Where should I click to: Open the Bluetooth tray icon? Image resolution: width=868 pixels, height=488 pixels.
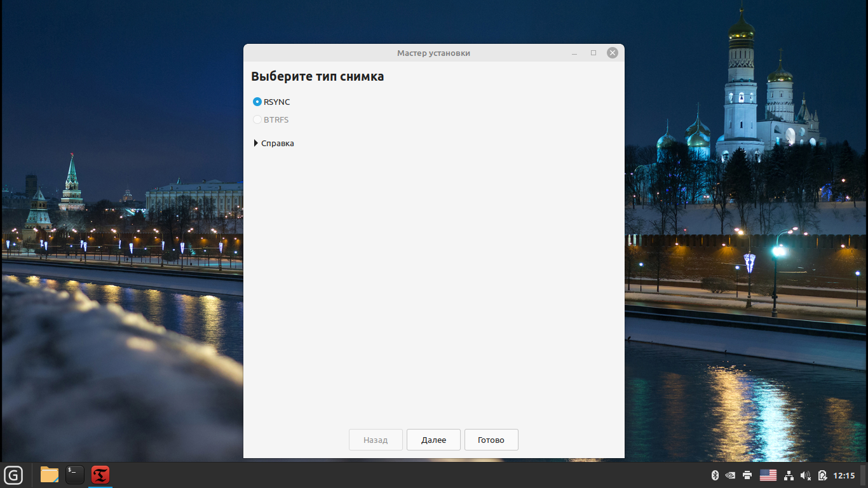[x=714, y=475]
